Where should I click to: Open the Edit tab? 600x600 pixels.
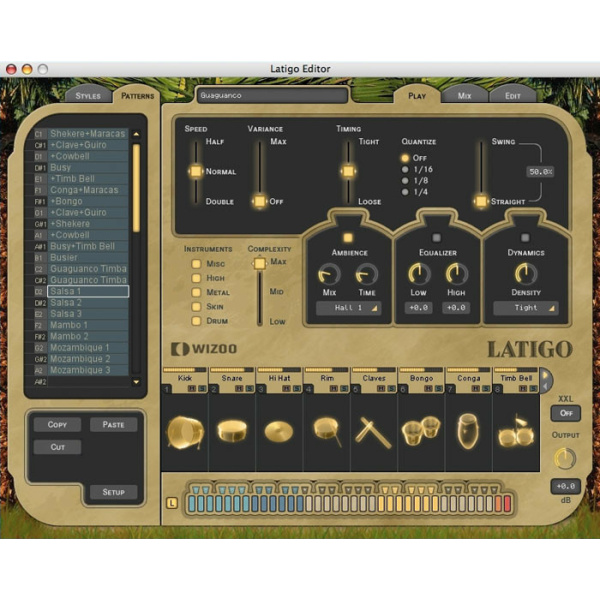[x=512, y=96]
